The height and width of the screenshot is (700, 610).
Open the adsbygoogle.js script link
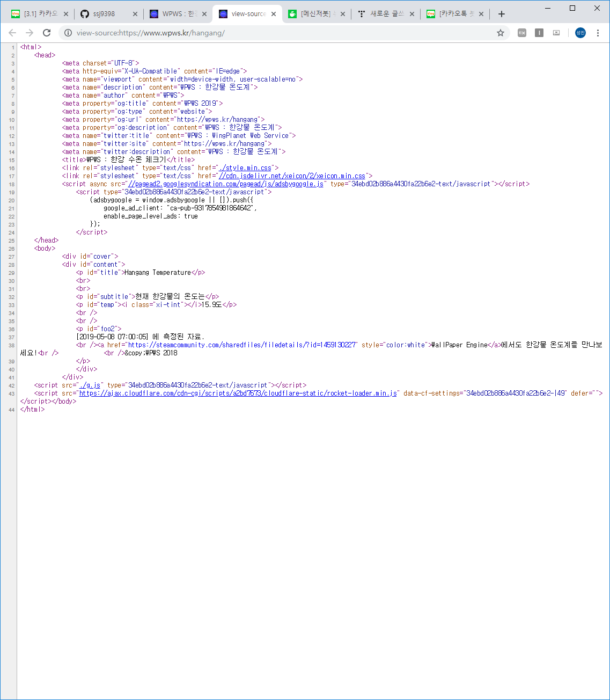[x=226, y=184]
